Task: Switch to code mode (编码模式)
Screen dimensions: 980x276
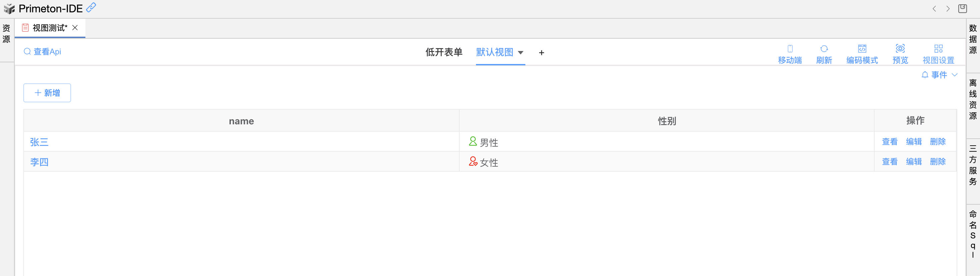Action: pyautogui.click(x=862, y=49)
